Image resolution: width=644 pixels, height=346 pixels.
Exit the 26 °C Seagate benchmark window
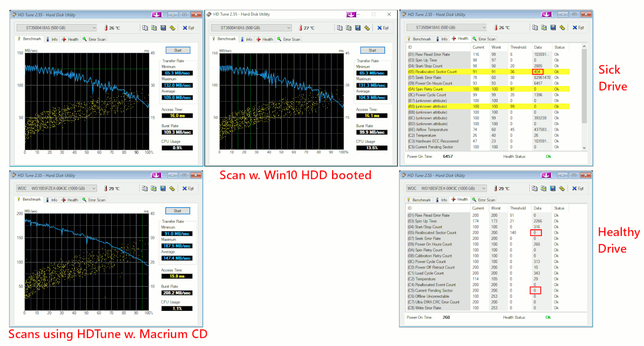click(x=188, y=28)
